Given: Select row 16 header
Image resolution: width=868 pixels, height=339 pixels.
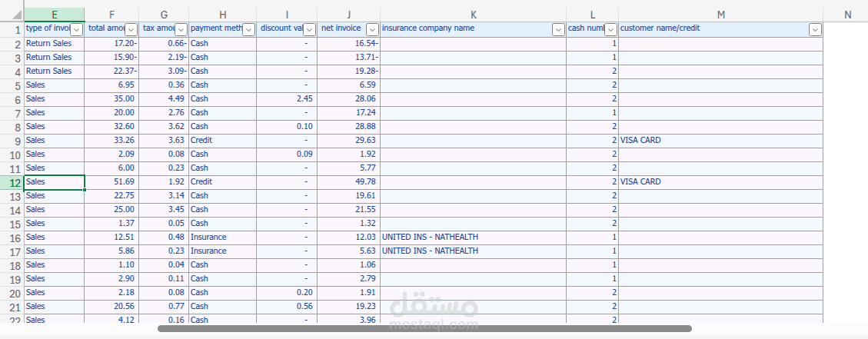Looking at the screenshot, I should (12, 238).
